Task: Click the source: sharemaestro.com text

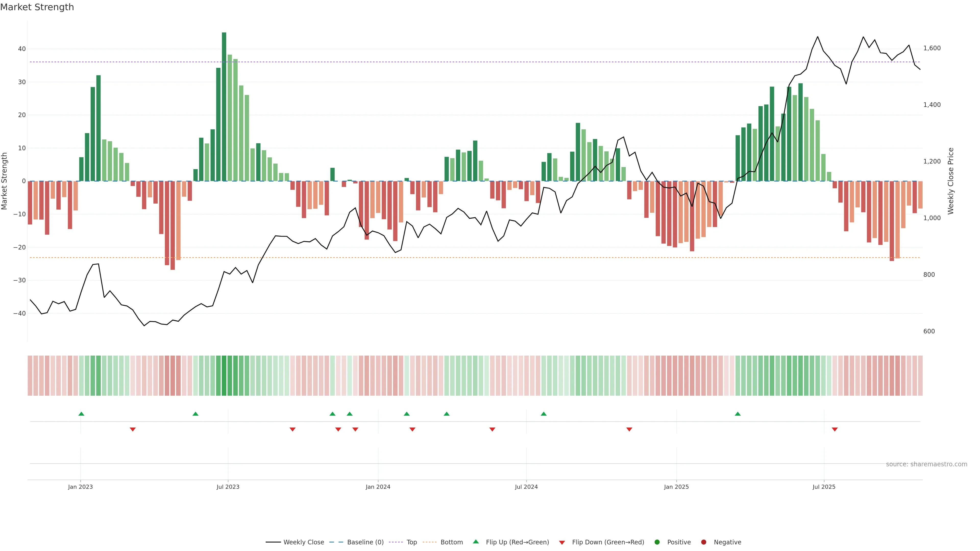Action: pos(926,464)
